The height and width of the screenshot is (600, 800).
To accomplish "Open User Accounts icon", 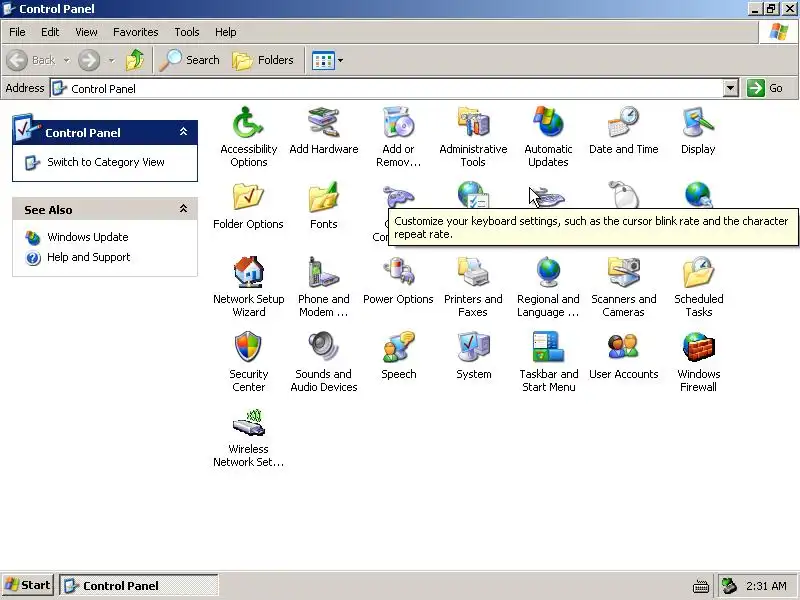I will tap(623, 347).
